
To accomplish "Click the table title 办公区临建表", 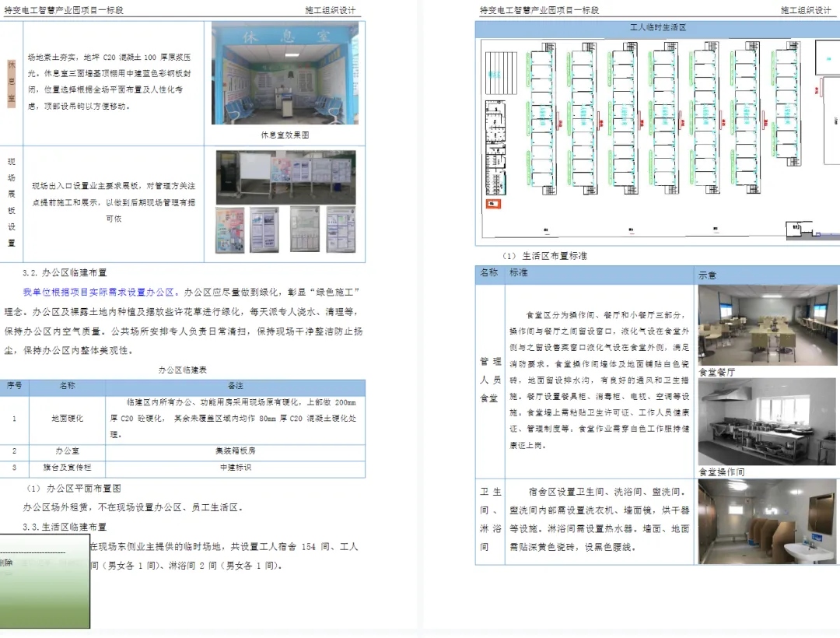I will click(x=183, y=370).
